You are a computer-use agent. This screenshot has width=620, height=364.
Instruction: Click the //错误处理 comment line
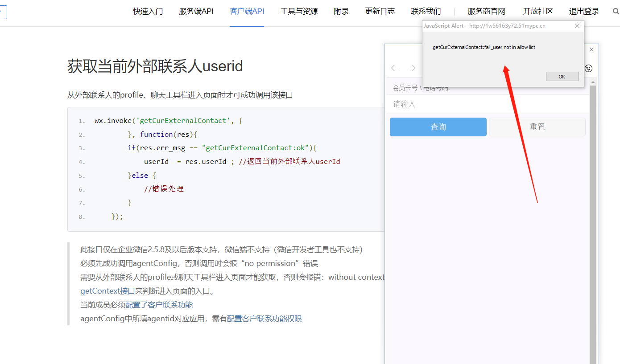164,189
